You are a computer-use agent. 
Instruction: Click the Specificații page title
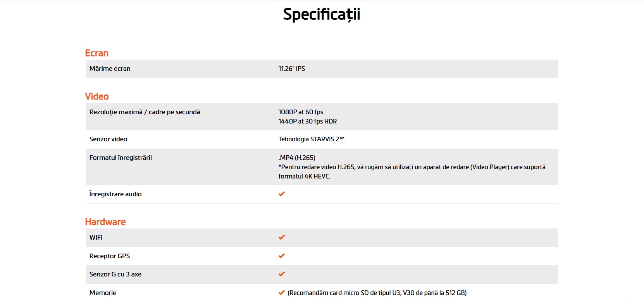pyautogui.click(x=322, y=14)
